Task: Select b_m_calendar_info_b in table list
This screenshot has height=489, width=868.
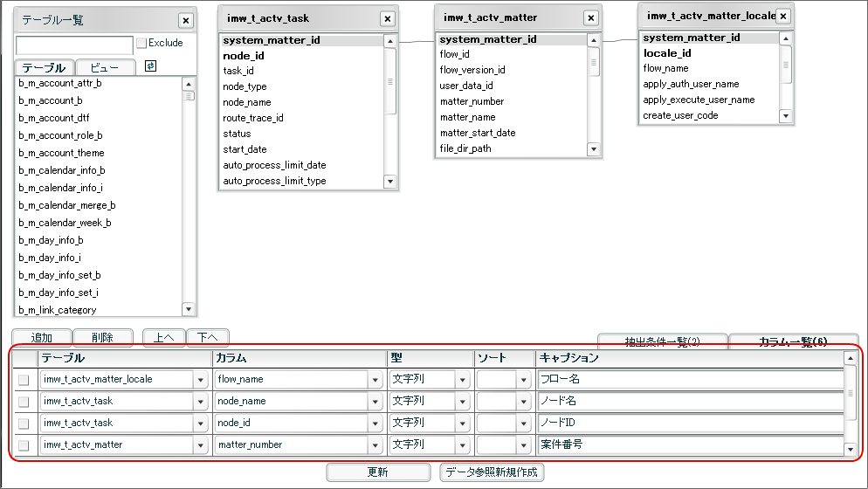Action: (61, 170)
